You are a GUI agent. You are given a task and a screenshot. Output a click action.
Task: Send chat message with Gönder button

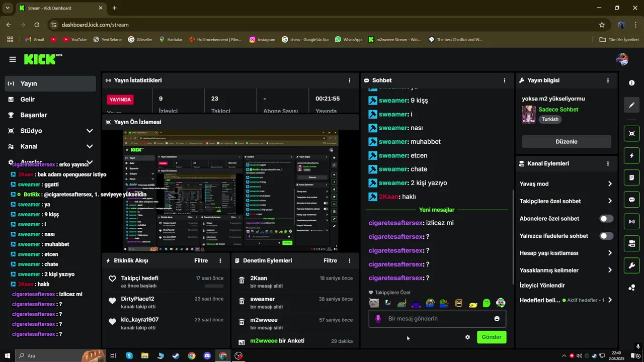point(492,337)
